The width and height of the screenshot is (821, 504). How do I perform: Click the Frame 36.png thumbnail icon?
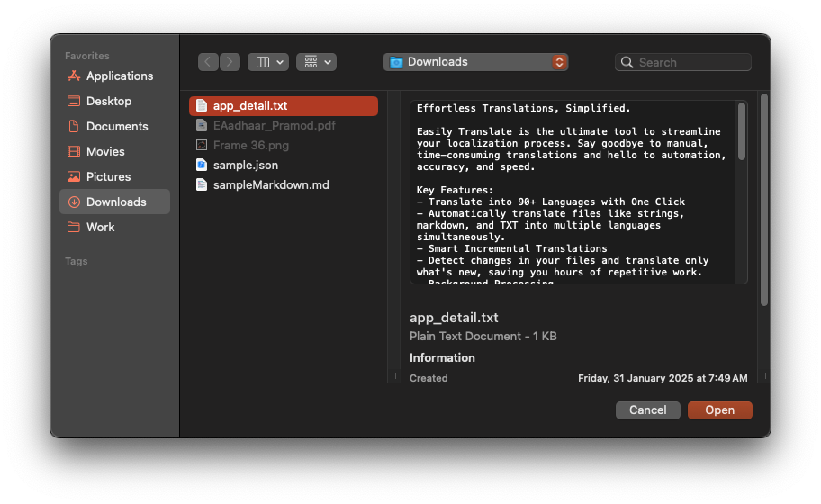(x=202, y=146)
